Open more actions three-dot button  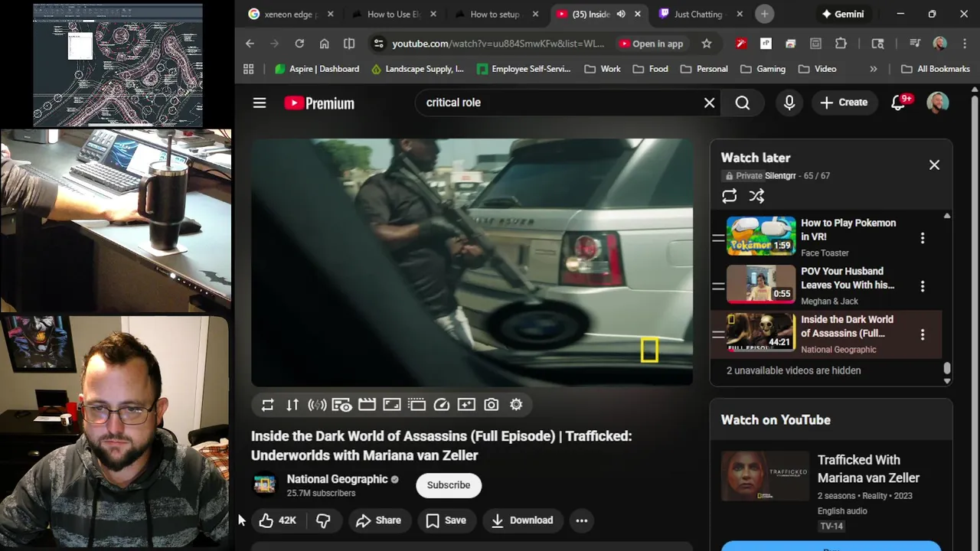(x=582, y=520)
